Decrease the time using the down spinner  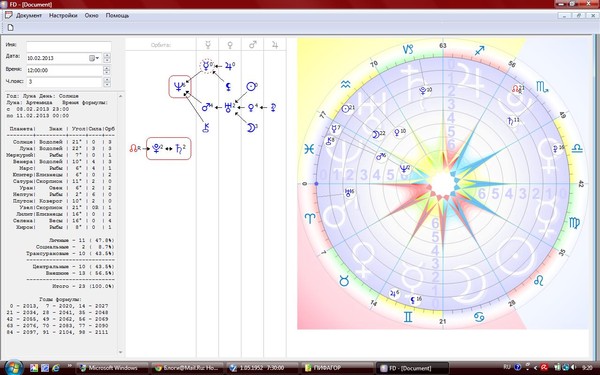click(x=107, y=72)
